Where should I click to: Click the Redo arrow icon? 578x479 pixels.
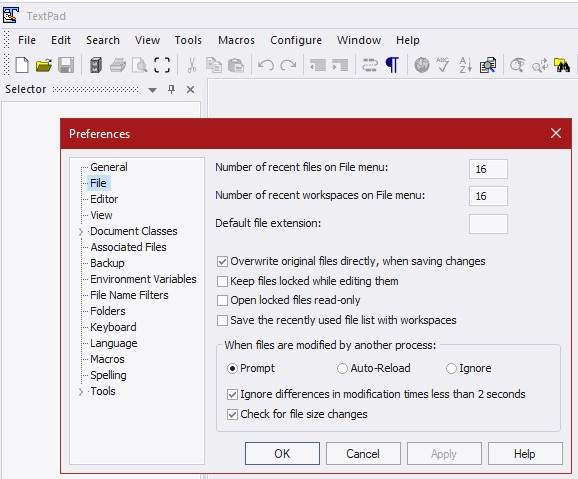click(288, 65)
